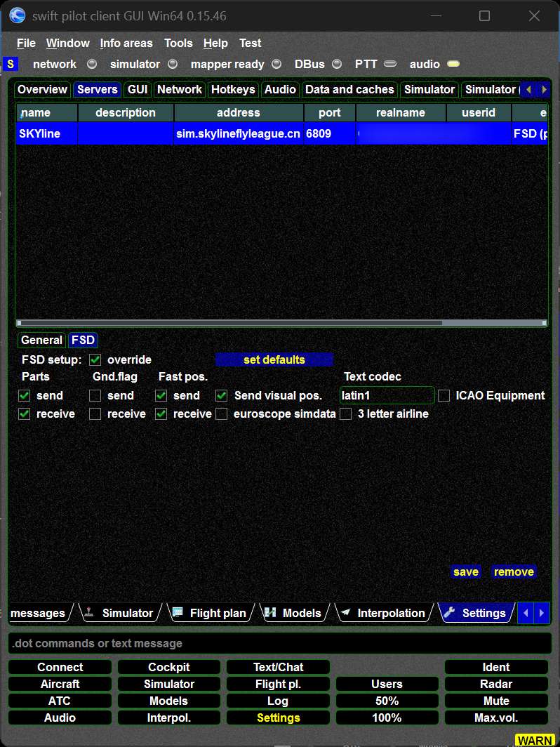Screen dimensions: 560x747
Task: Open the Interpolation tab with plane icon
Action: point(383,613)
